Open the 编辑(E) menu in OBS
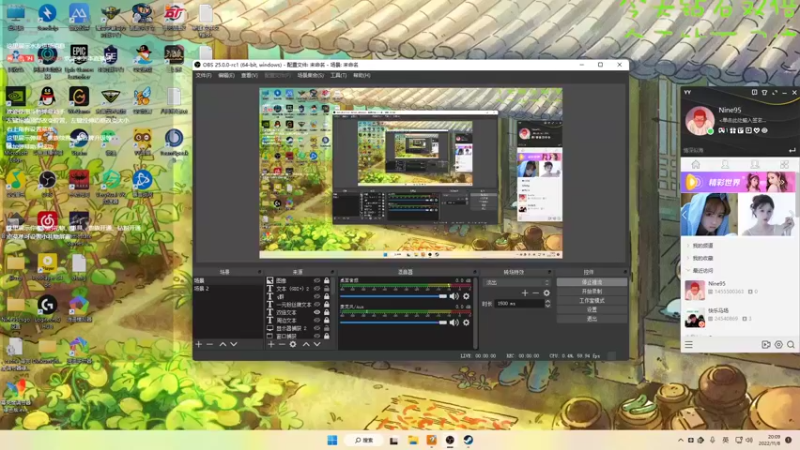 (x=226, y=76)
